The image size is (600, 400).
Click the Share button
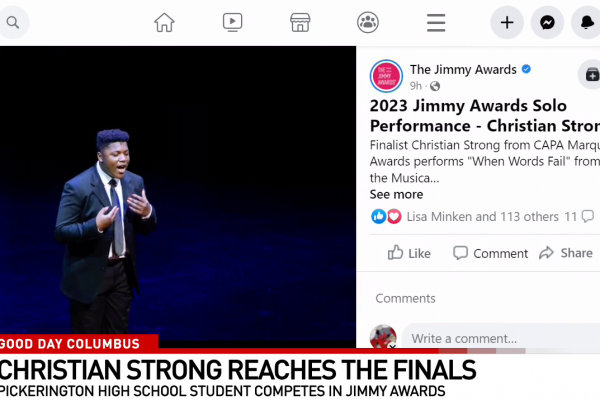coord(566,253)
